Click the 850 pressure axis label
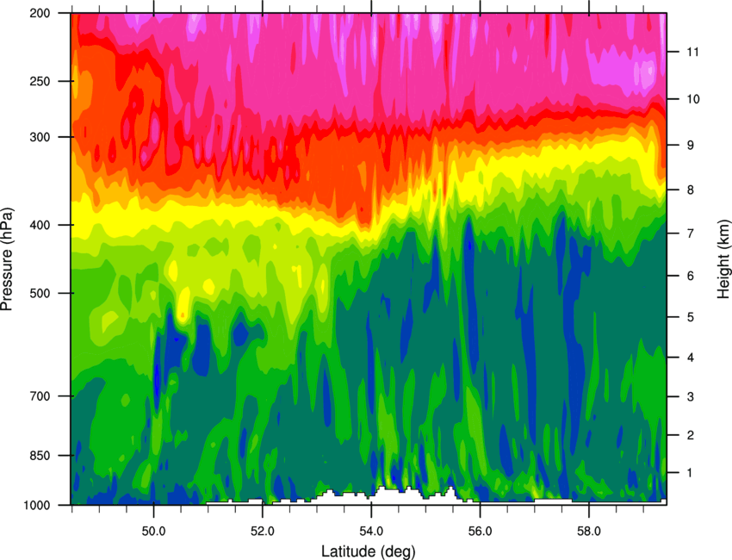Image resolution: width=732 pixels, height=560 pixels. [x=40, y=456]
